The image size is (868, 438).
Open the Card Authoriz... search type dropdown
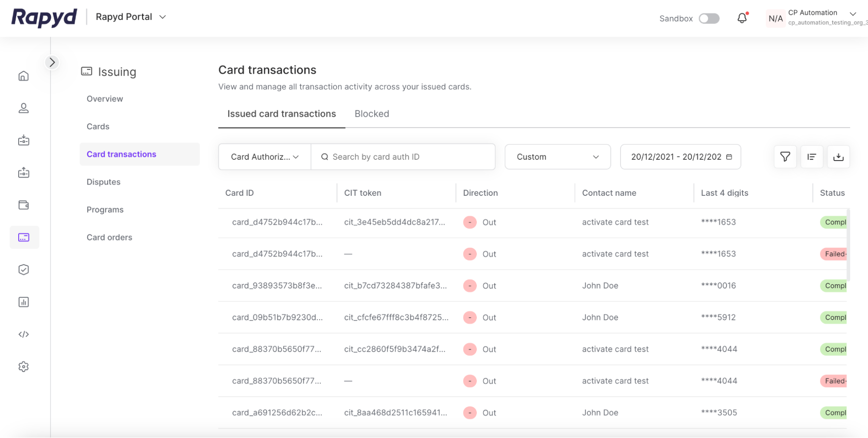tap(264, 157)
